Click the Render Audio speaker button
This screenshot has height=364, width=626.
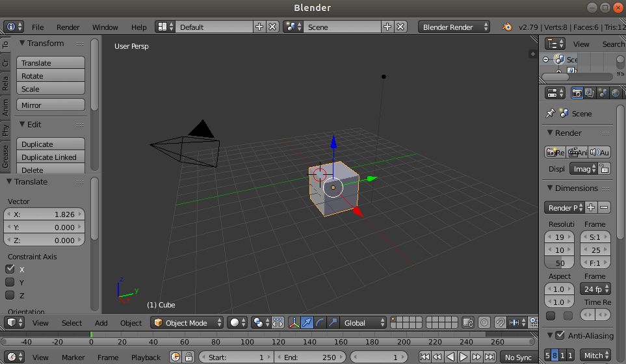(599, 152)
